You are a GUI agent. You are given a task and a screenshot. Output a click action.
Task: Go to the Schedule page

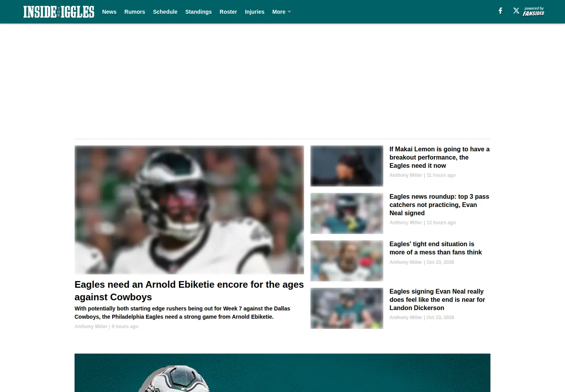tap(165, 12)
